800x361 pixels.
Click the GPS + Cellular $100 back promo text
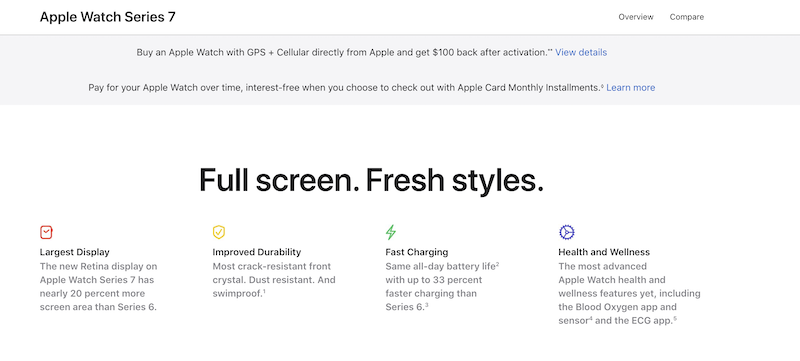tap(344, 53)
